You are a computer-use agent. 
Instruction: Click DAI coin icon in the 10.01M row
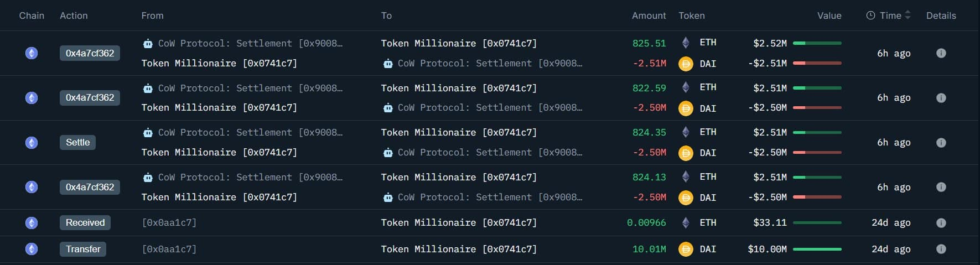coord(686,249)
